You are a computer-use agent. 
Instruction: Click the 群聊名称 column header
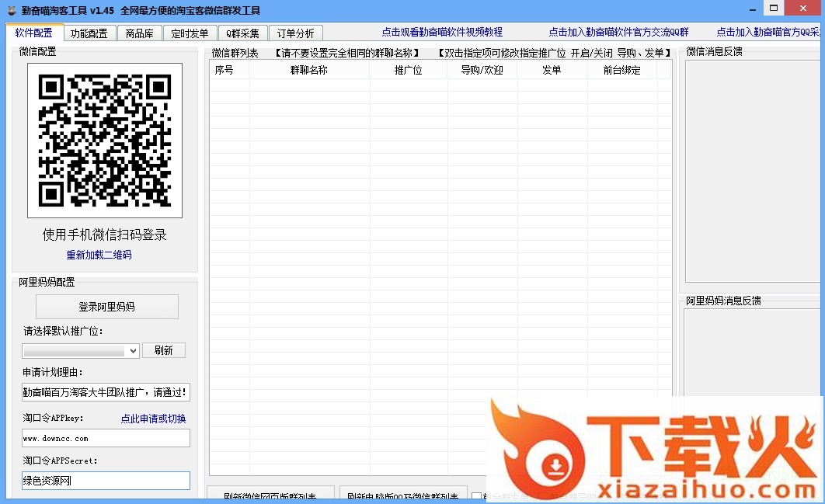309,70
